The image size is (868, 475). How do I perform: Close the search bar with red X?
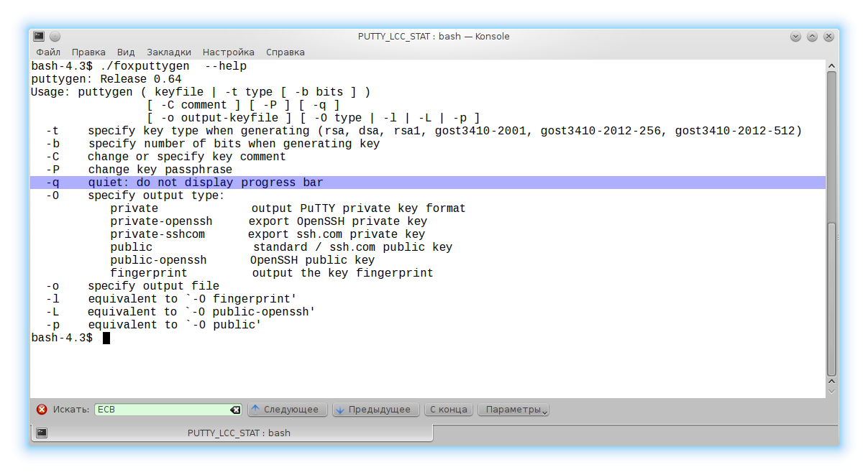[42, 410]
